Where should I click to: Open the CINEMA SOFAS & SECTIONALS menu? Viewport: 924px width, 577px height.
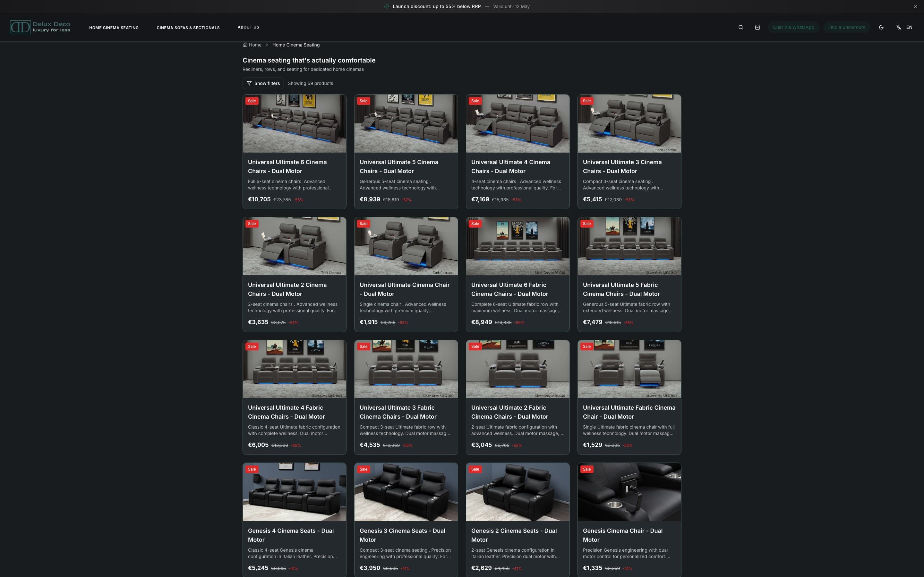[x=188, y=28]
